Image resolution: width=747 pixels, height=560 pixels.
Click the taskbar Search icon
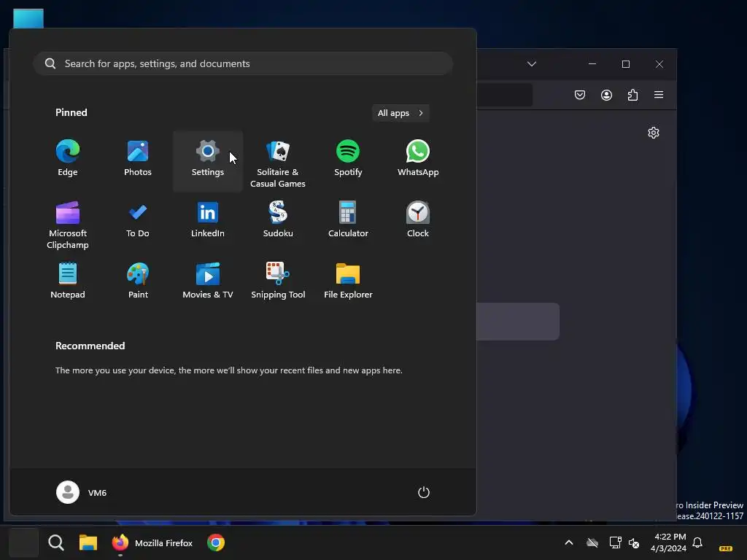(56, 542)
